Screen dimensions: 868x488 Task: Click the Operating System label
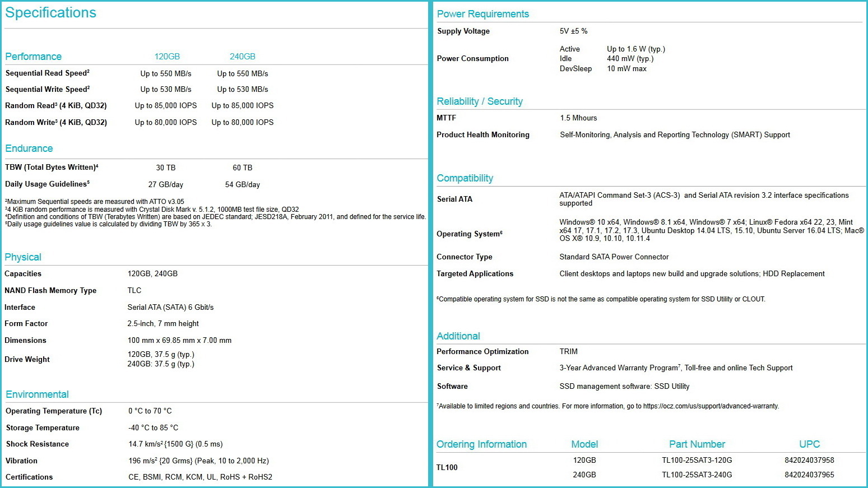(470, 234)
